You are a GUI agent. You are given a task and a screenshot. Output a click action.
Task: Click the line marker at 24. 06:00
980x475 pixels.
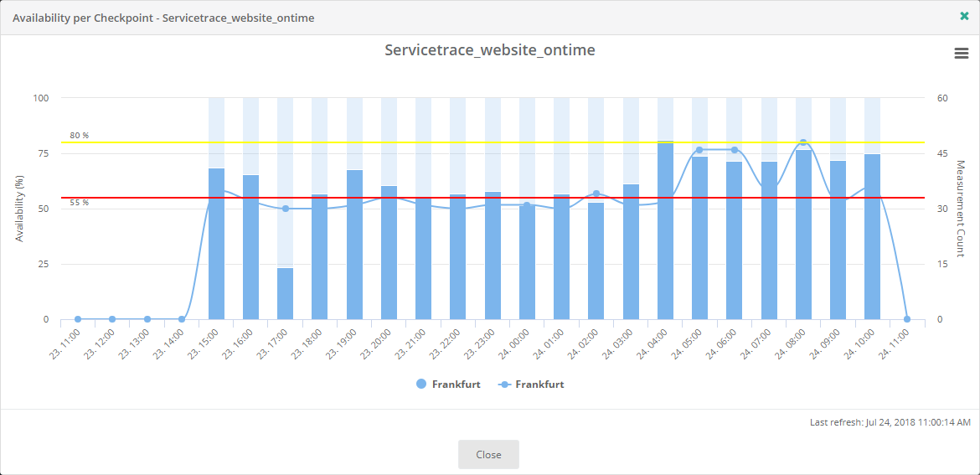(x=735, y=150)
